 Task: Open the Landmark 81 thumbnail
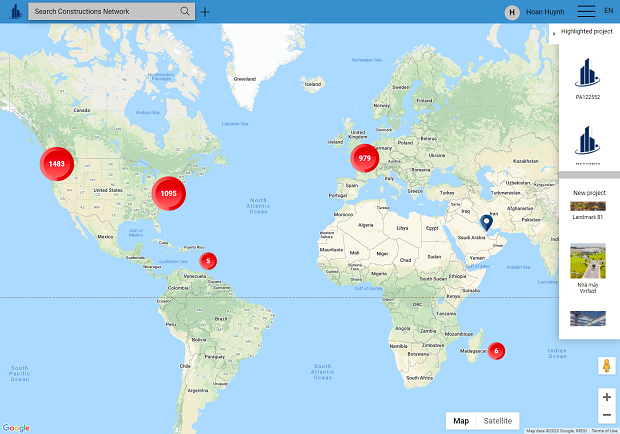588,206
